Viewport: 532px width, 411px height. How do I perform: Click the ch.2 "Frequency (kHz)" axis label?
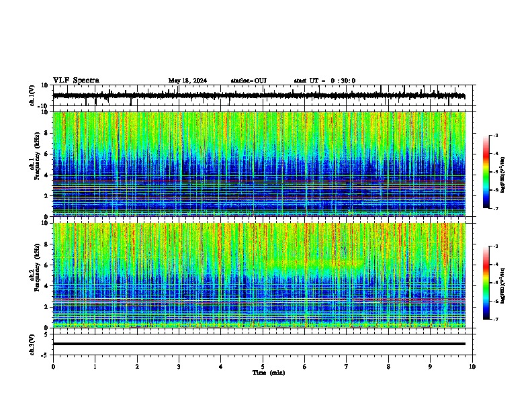pos(37,269)
